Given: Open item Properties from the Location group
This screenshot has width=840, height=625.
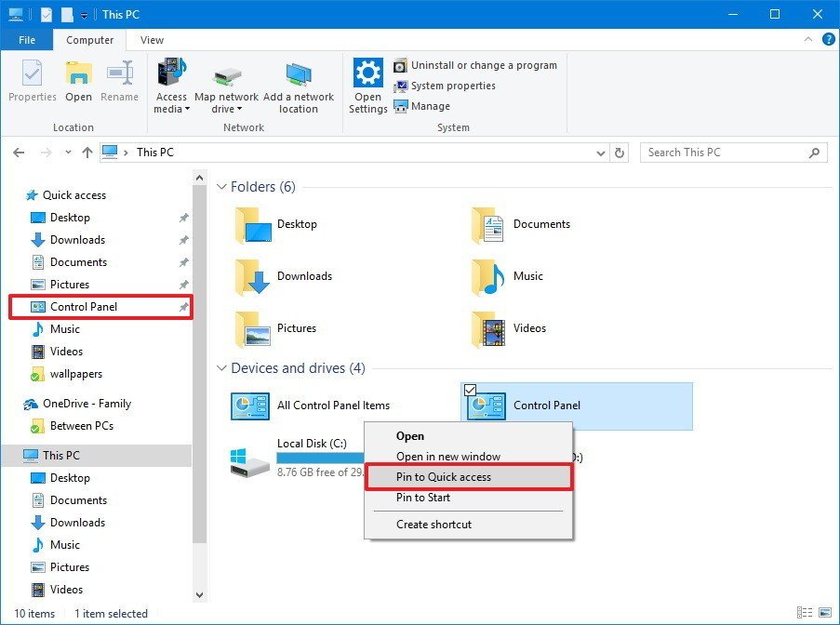Looking at the screenshot, I should (32, 84).
